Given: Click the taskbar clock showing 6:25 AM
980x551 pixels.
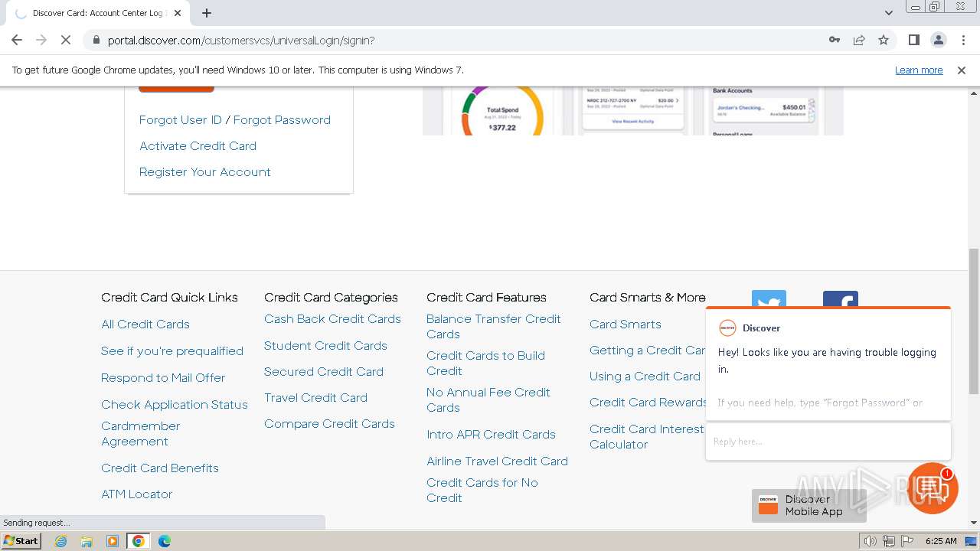Looking at the screenshot, I should click(x=941, y=541).
